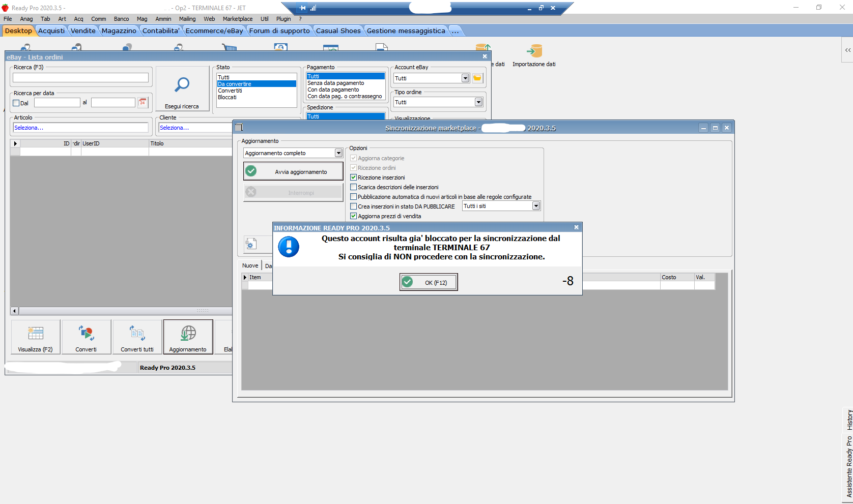Open the Anag menu

pos(26,19)
